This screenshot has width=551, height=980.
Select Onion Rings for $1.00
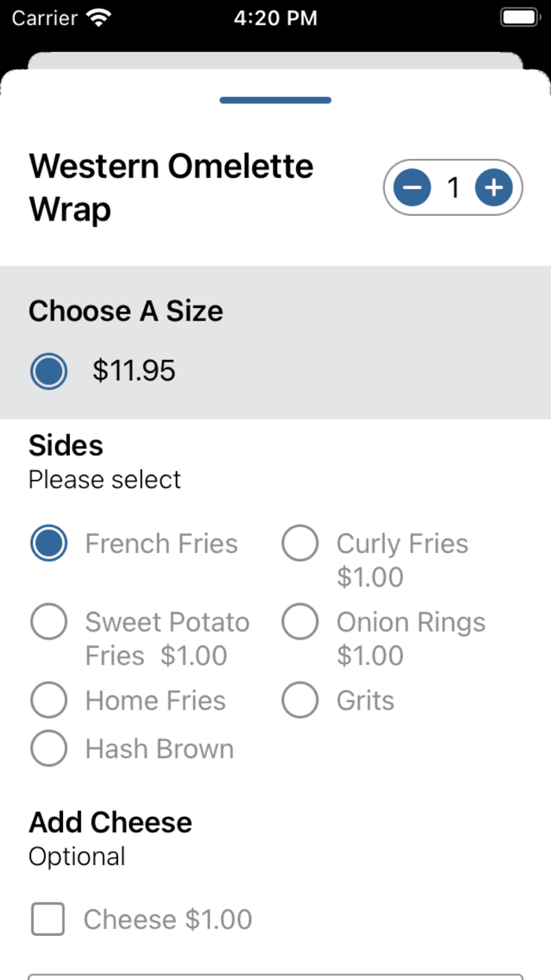(x=300, y=622)
